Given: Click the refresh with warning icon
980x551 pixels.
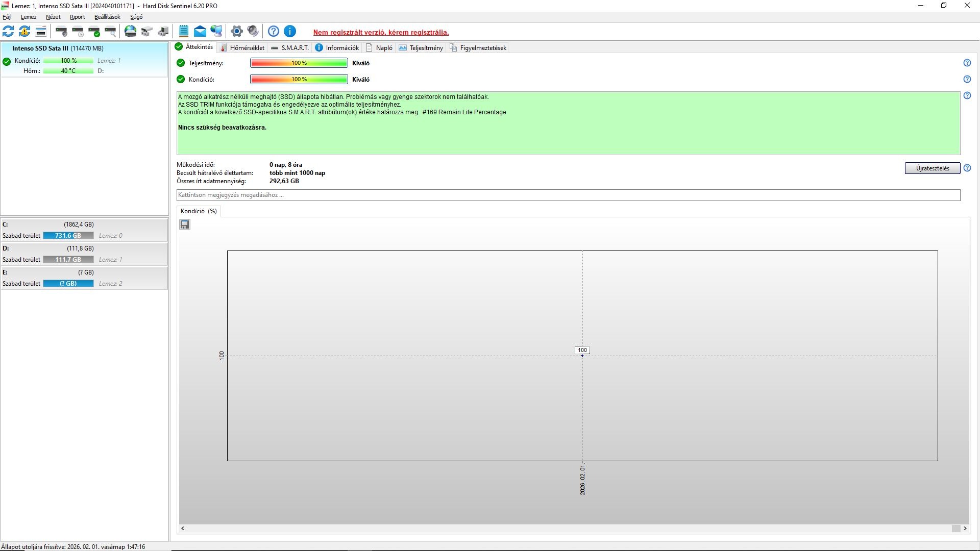Looking at the screenshot, I should [24, 32].
